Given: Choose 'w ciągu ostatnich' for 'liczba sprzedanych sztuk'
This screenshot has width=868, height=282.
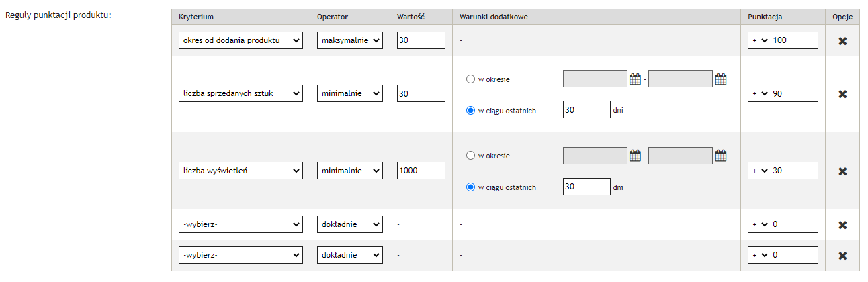Looking at the screenshot, I should [x=470, y=110].
